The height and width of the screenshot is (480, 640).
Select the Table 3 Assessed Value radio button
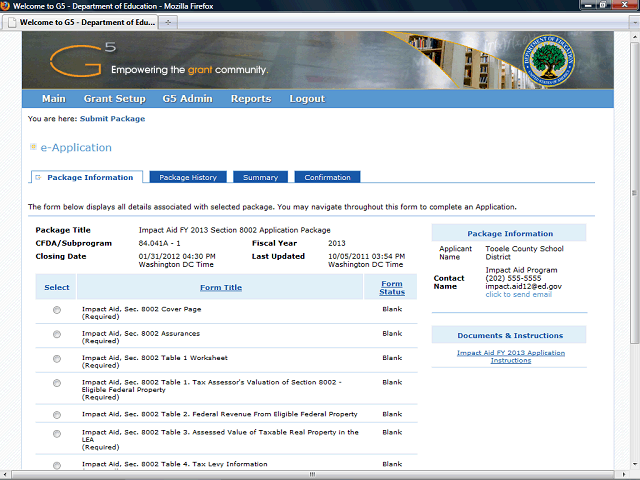click(57, 433)
